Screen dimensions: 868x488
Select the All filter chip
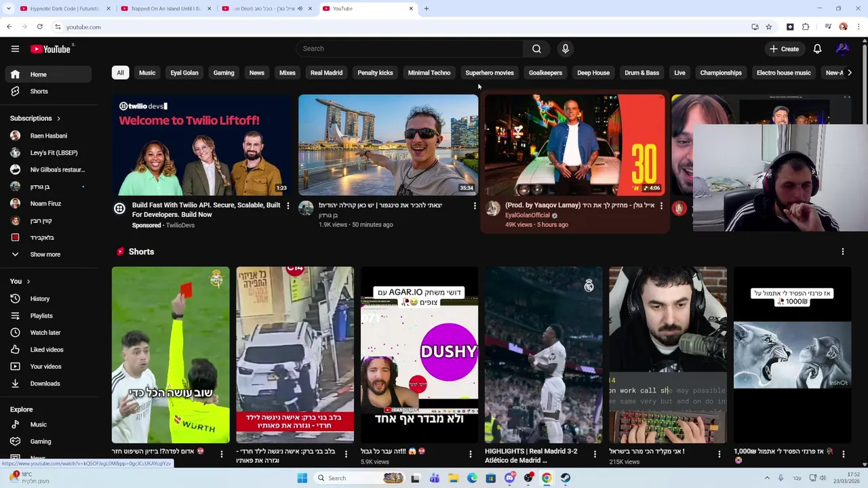(x=120, y=73)
